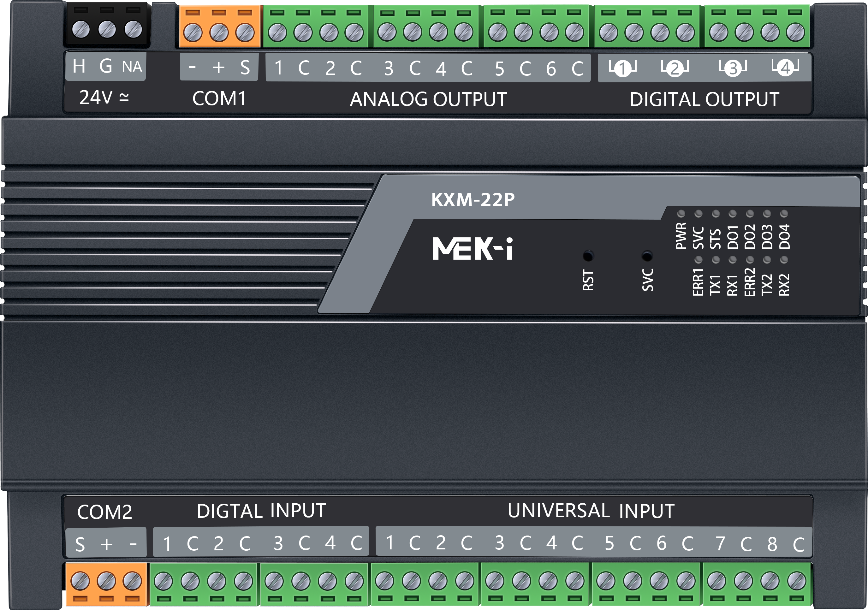Click the digital output relay symbol 2
This screenshot has width=868, height=610.
(x=675, y=68)
